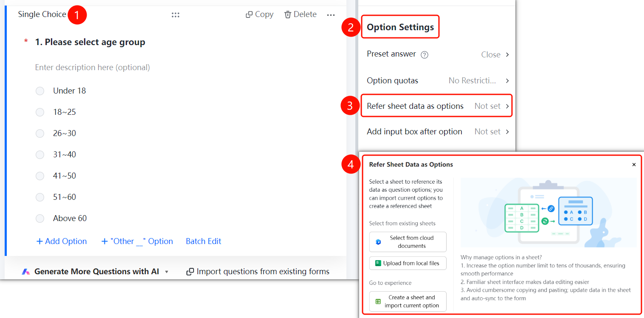
Task: Close the Refer Sheet Data dialog
Action: tap(634, 165)
